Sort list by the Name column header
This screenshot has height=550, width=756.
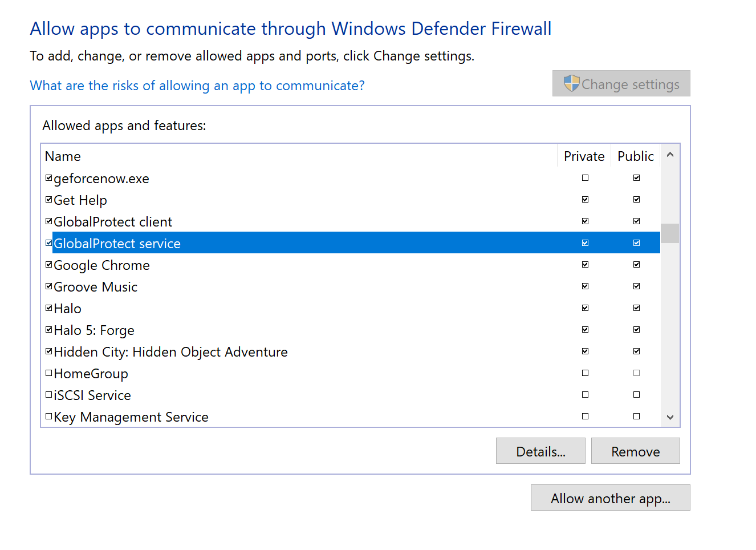(x=63, y=156)
